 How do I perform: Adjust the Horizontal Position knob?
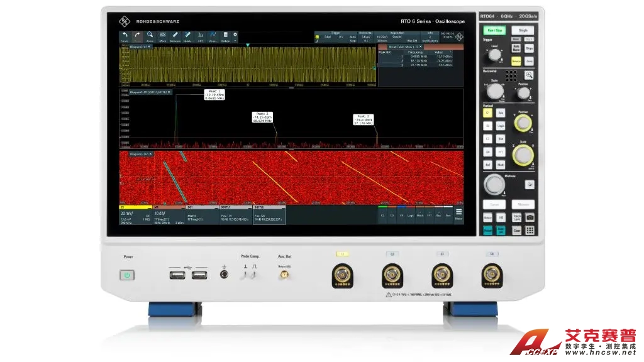point(523,93)
